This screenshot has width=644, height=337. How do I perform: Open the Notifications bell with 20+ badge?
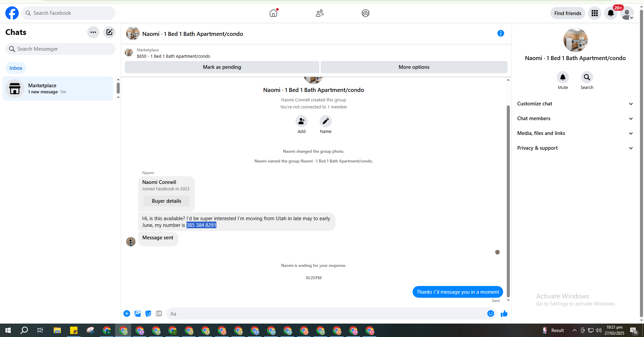(611, 13)
